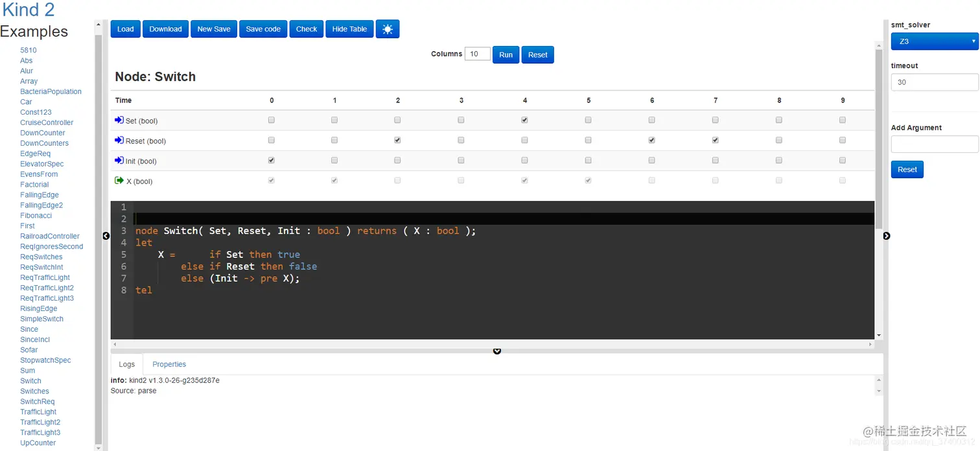Click the Examples list vertical scrollbar
980x451 pixels.
point(99,236)
